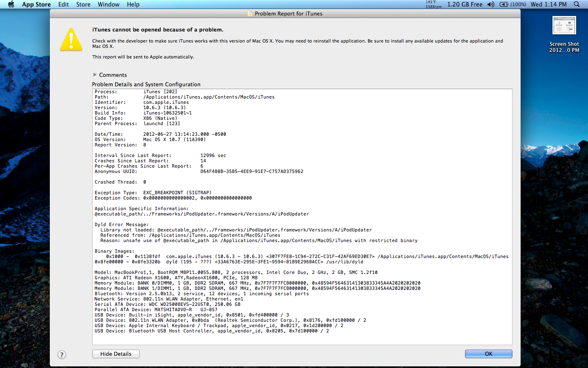Click the 'OS Version: Mac OS X 10.7' line
Viewport: 588px width, 368px height.
(150, 140)
